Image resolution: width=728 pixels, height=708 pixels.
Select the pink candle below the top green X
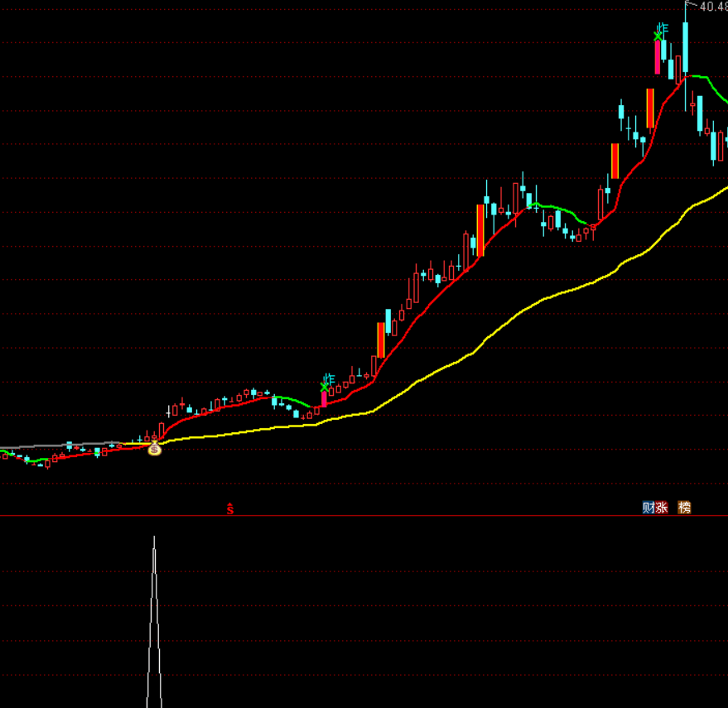[x=658, y=57]
